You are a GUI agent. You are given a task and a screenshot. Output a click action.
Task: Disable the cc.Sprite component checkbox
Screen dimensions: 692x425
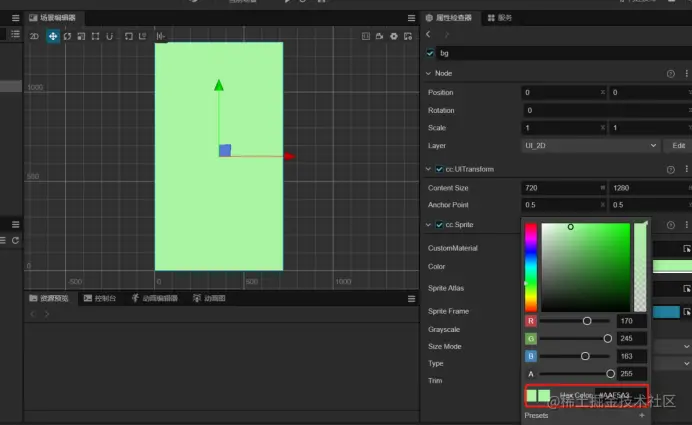click(439, 225)
